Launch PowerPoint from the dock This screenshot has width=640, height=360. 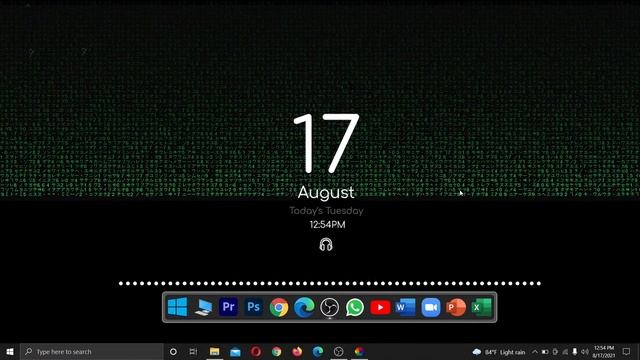click(456, 307)
